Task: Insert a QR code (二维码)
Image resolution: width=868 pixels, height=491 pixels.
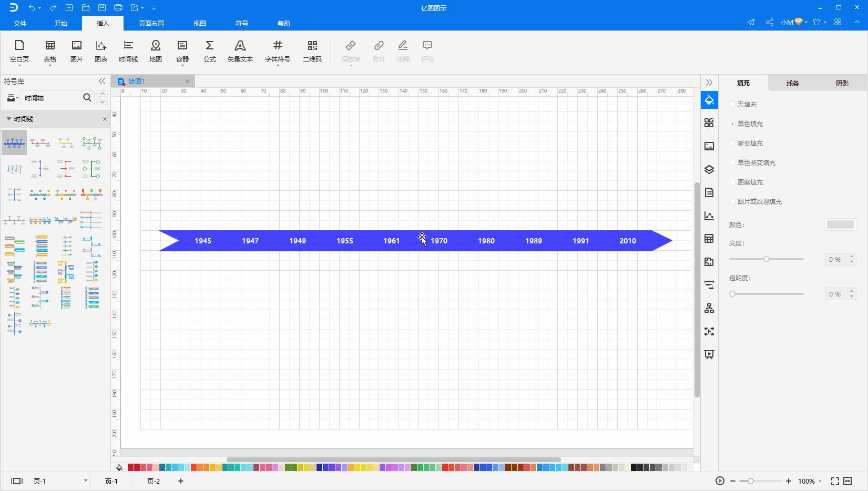Action: (x=312, y=52)
